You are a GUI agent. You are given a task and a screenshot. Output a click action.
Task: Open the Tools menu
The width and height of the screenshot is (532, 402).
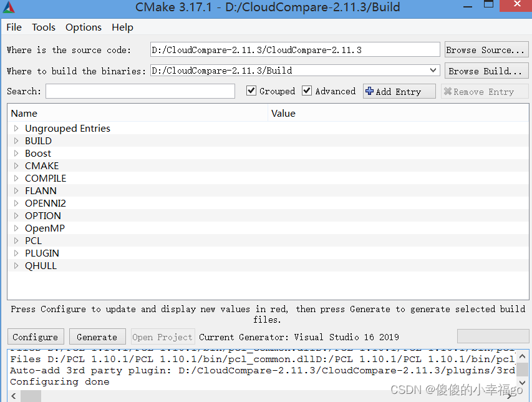click(44, 27)
